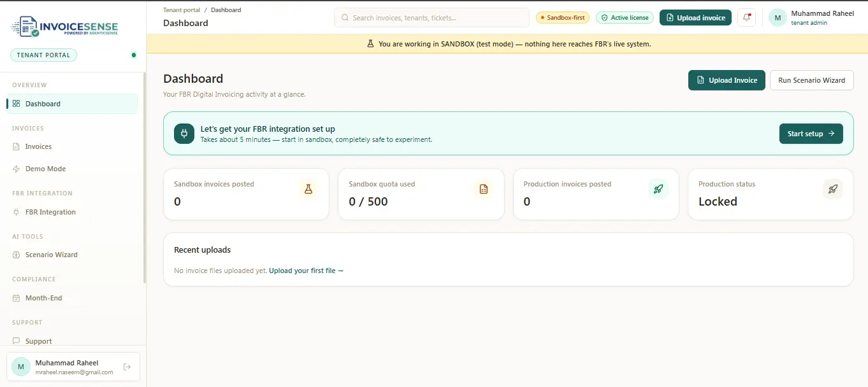This screenshot has height=387, width=868.
Task: Click the Start setup button
Action: [811, 134]
